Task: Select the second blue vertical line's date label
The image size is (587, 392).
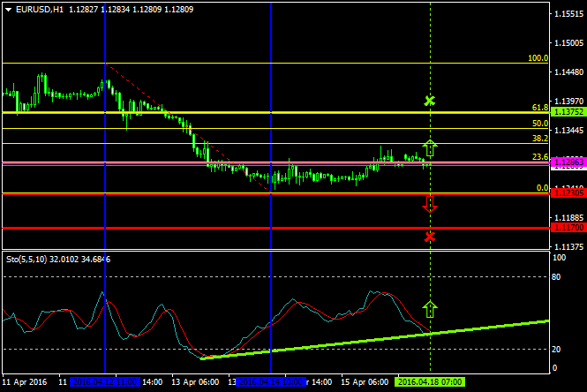Action: coord(269,382)
